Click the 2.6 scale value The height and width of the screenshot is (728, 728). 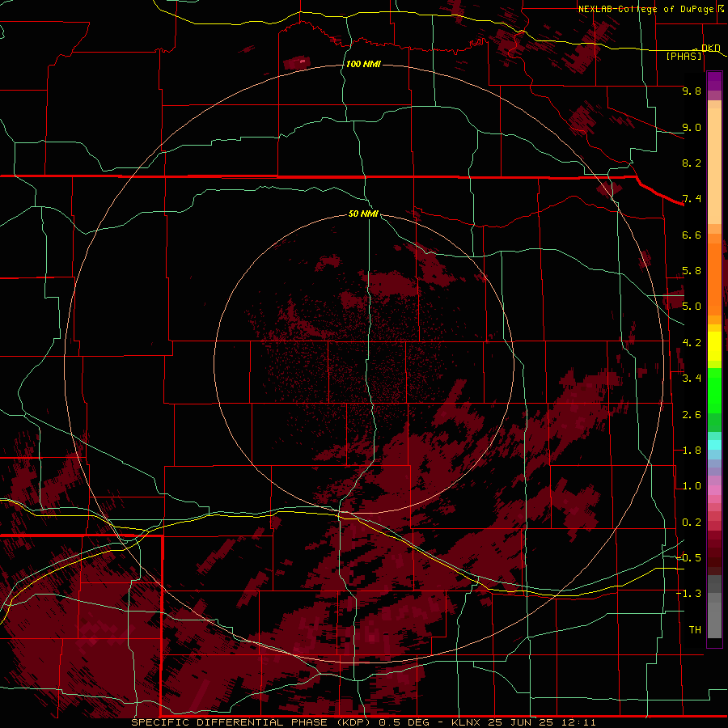pyautogui.click(x=692, y=415)
